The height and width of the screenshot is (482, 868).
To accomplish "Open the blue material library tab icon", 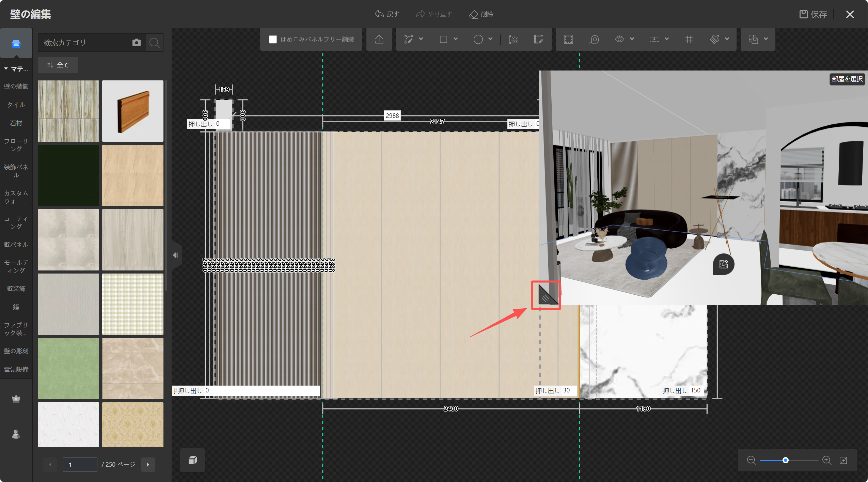I will coord(16,44).
